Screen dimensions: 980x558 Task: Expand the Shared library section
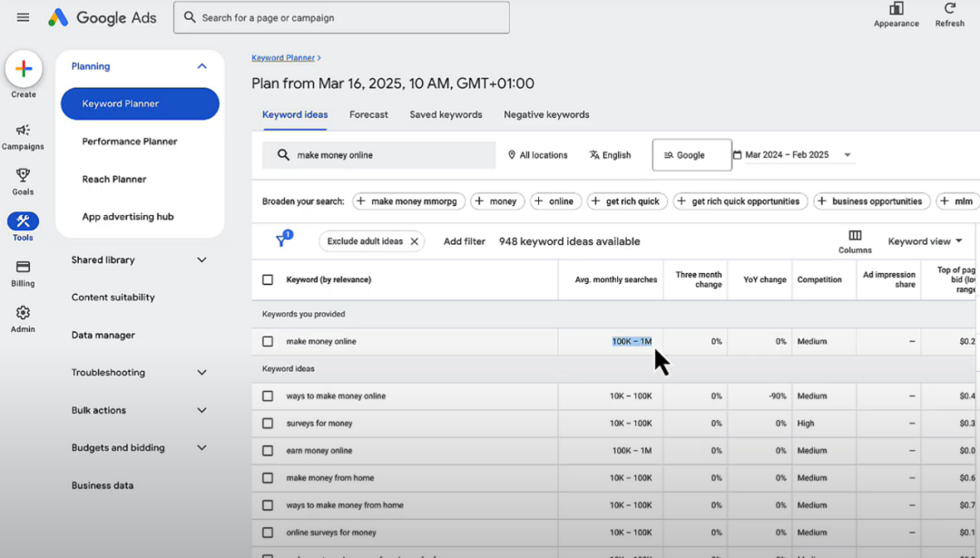pyautogui.click(x=201, y=260)
